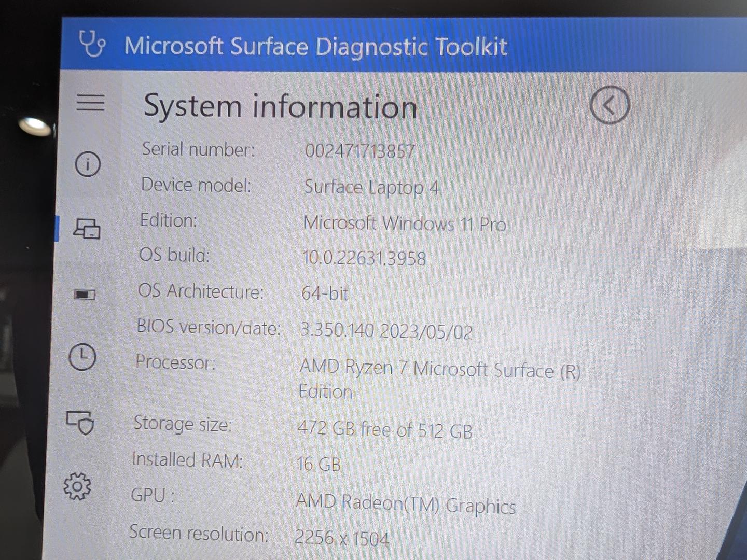The width and height of the screenshot is (747, 560).
Task: Click the Screen resolution label
Action: coord(199,533)
